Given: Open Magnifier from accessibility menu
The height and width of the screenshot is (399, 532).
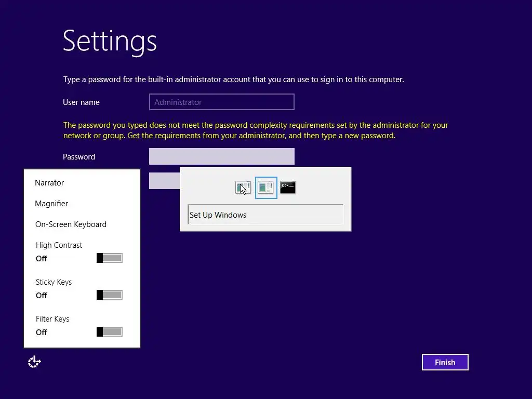Looking at the screenshot, I should [51, 204].
